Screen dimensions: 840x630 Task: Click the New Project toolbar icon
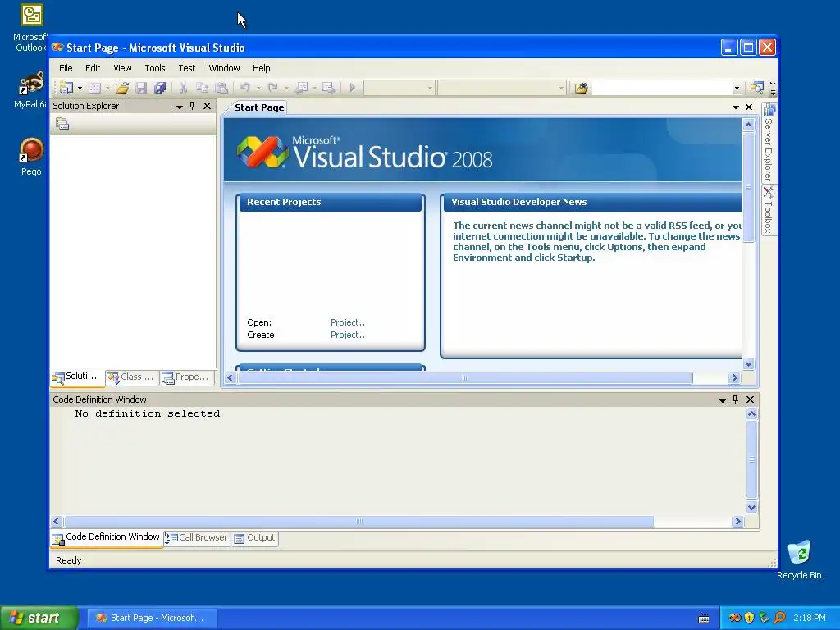click(66, 88)
